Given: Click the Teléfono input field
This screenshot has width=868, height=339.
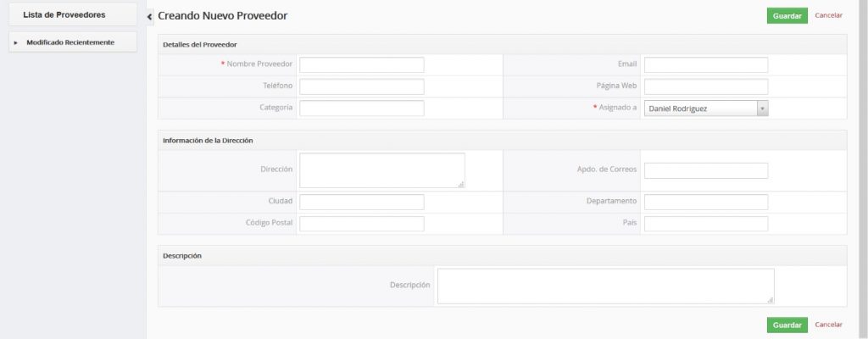Looking at the screenshot, I should point(362,86).
